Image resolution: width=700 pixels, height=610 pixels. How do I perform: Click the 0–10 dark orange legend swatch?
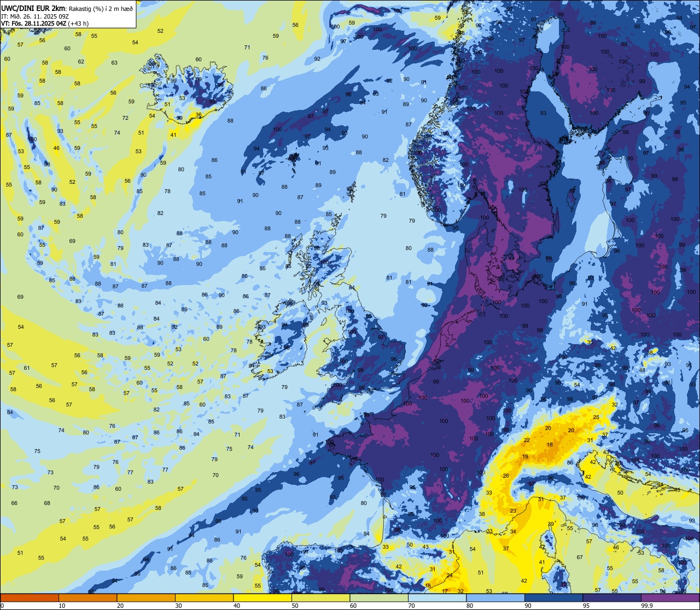[30, 598]
